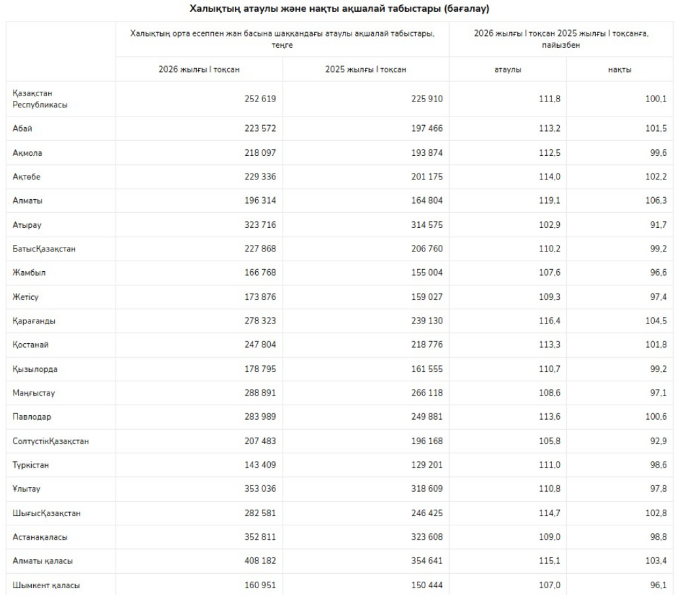Image resolution: width=691 pixels, height=611 pixels.
Task: Click the Жамбыл row label
Action: pos(29,272)
